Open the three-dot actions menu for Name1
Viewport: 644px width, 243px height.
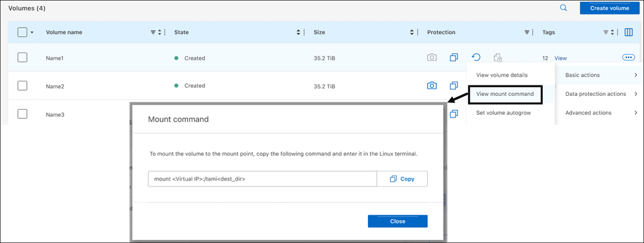click(x=628, y=58)
